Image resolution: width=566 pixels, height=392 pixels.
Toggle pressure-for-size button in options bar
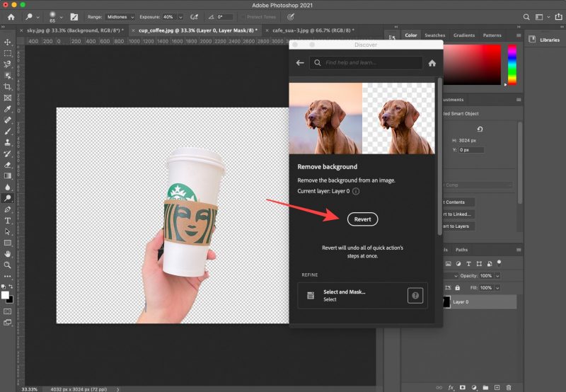[291, 17]
